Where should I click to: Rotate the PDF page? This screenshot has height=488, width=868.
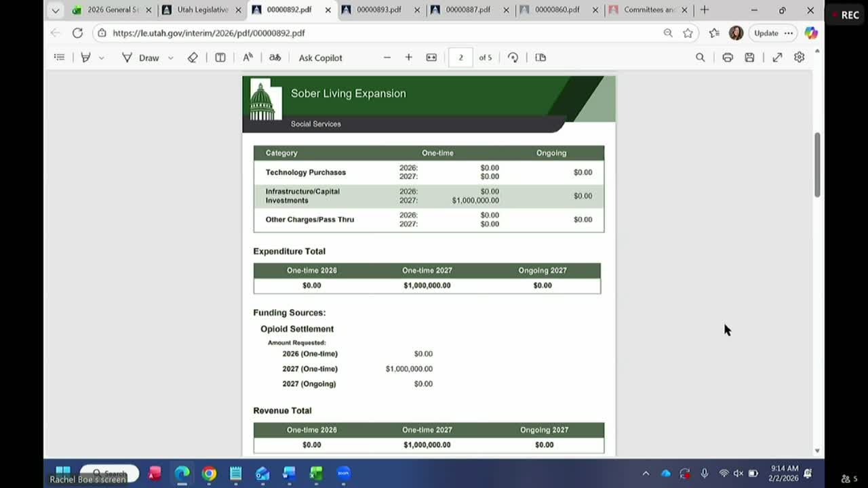[513, 58]
